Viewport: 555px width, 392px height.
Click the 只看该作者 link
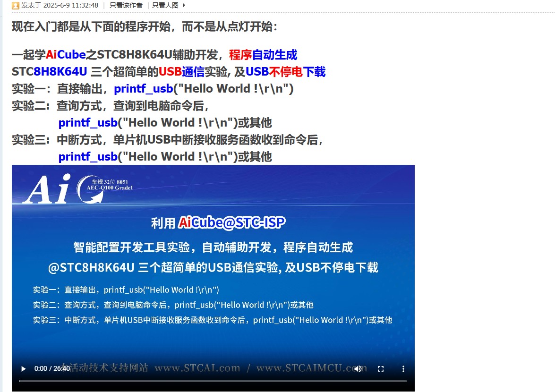(126, 5)
